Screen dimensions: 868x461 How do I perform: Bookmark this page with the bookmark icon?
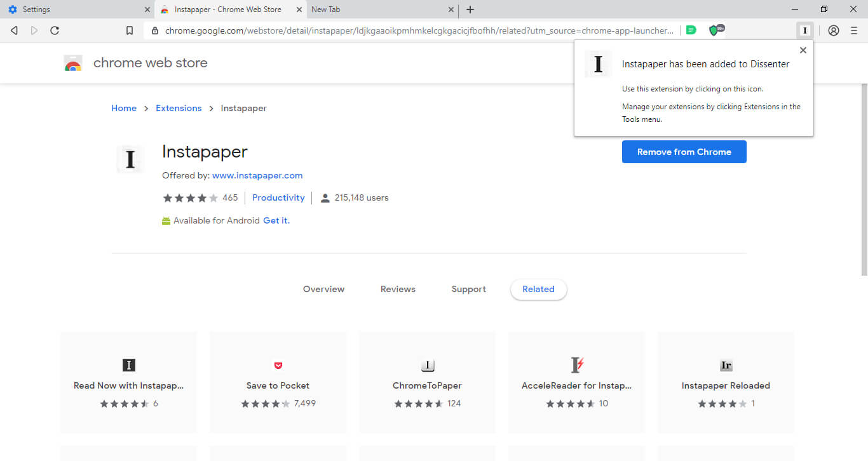pyautogui.click(x=130, y=30)
